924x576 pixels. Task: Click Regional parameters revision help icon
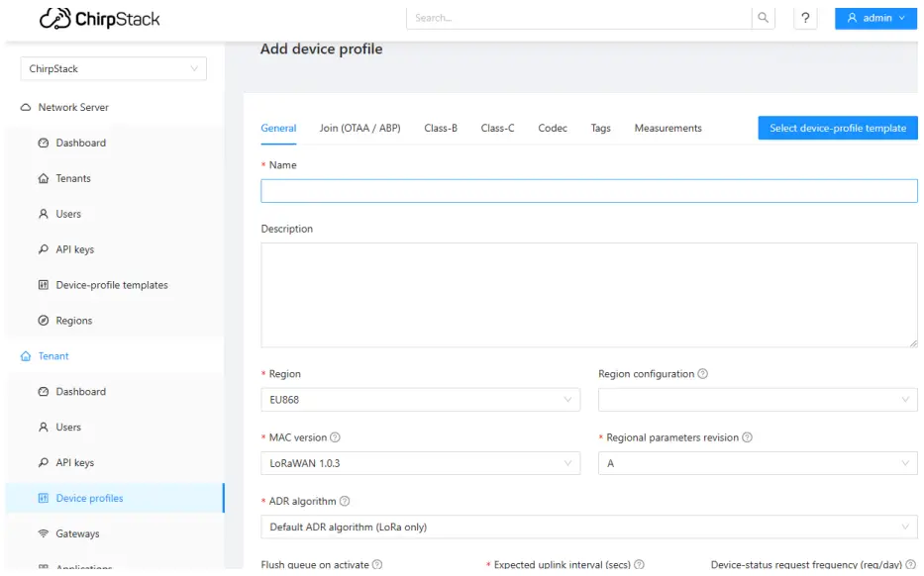pyautogui.click(x=747, y=437)
